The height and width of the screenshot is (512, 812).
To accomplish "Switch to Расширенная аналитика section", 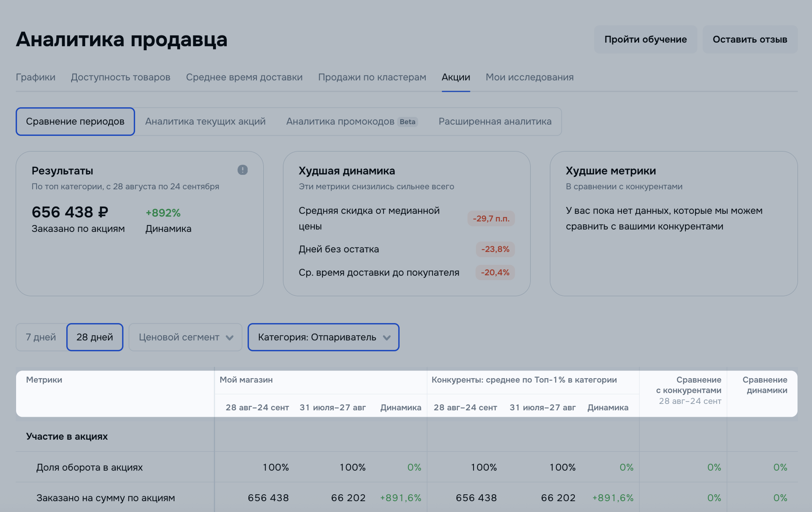I will coord(495,121).
